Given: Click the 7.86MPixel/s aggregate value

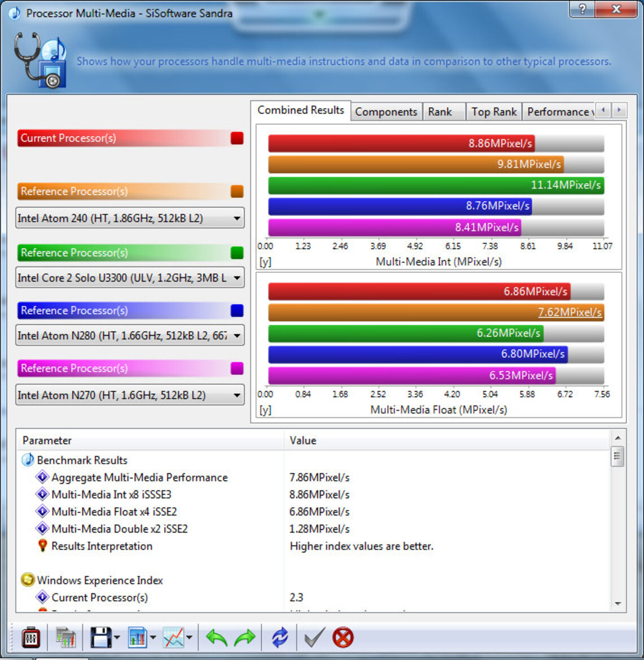Looking at the screenshot, I should click(x=319, y=477).
